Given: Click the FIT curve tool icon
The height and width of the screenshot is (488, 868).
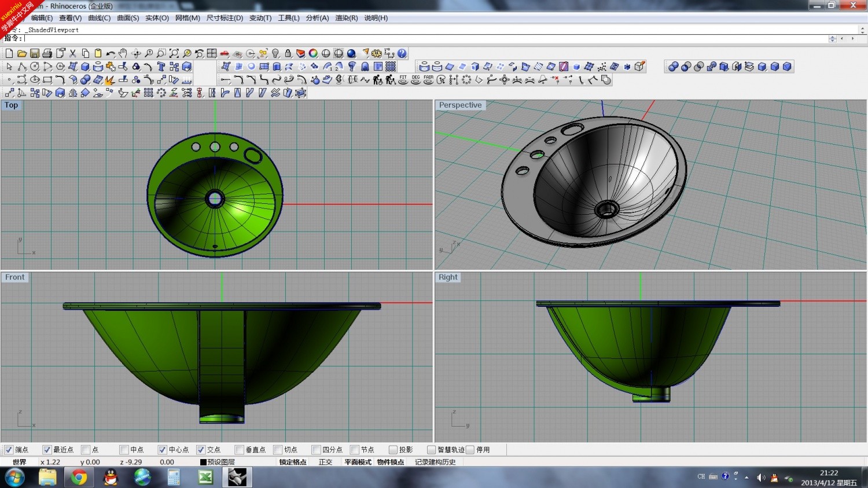Looking at the screenshot, I should pos(403,79).
